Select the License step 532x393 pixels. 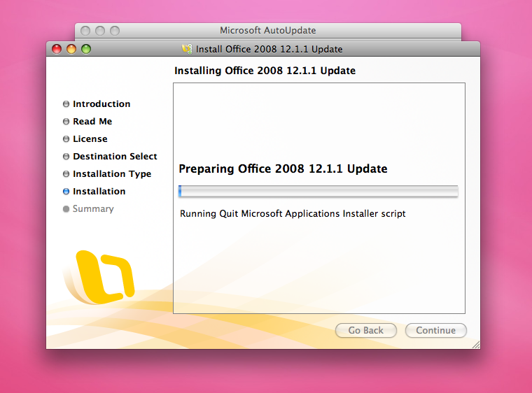pos(85,139)
